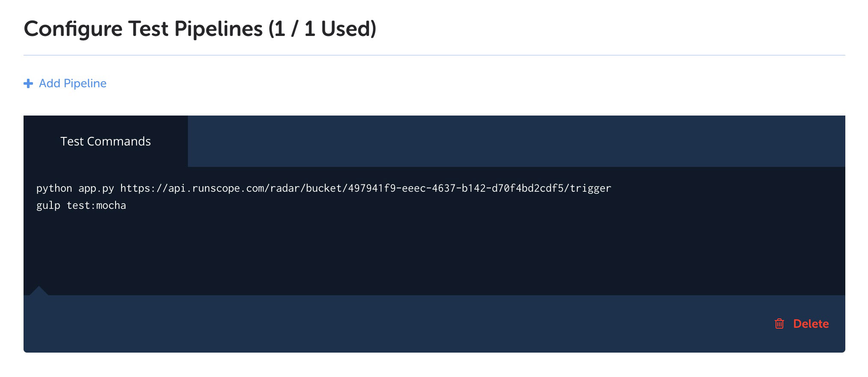Screen dimensions: 868x377
Task: Click the word trigger ending the URL
Action: (x=591, y=188)
